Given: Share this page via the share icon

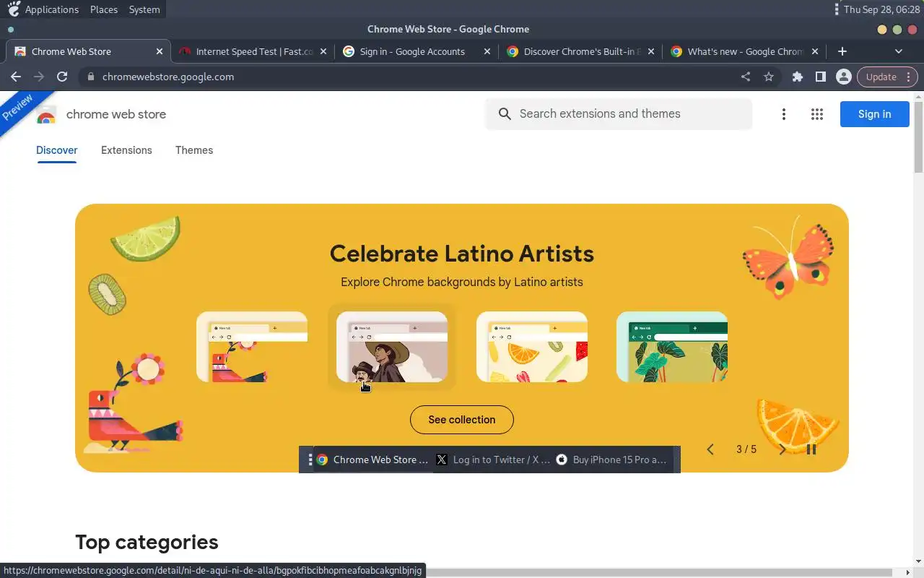Looking at the screenshot, I should [x=746, y=77].
